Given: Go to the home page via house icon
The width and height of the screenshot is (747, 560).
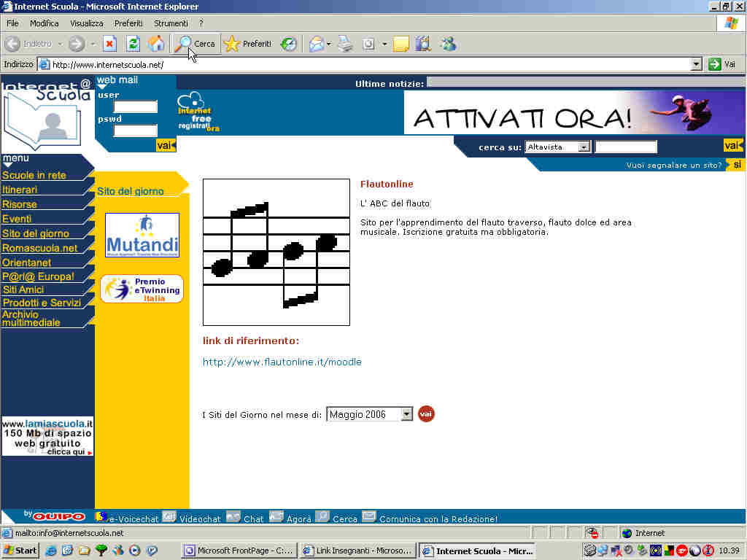Looking at the screenshot, I should [x=156, y=44].
